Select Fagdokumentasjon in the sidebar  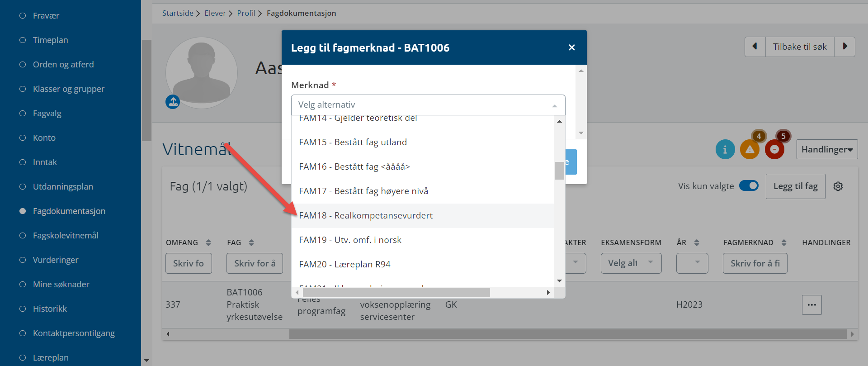tap(69, 211)
